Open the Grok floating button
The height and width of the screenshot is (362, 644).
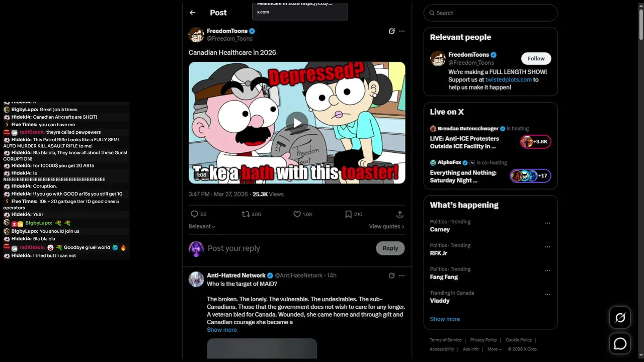click(x=620, y=318)
